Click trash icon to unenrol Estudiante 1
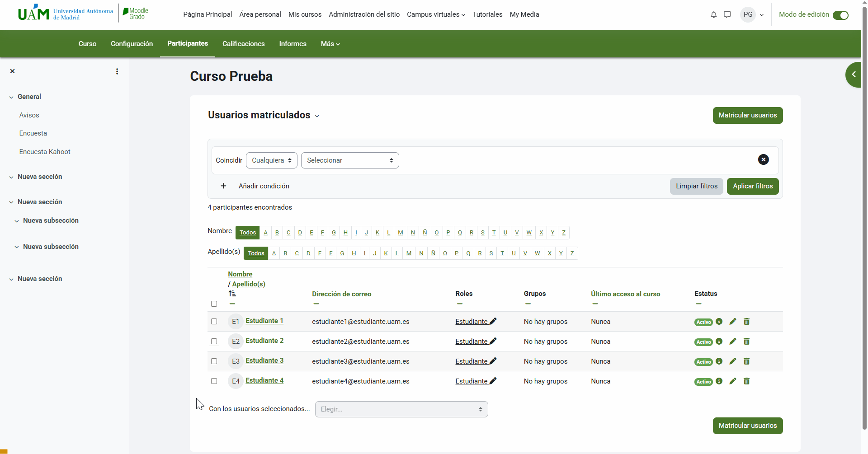 tap(746, 322)
